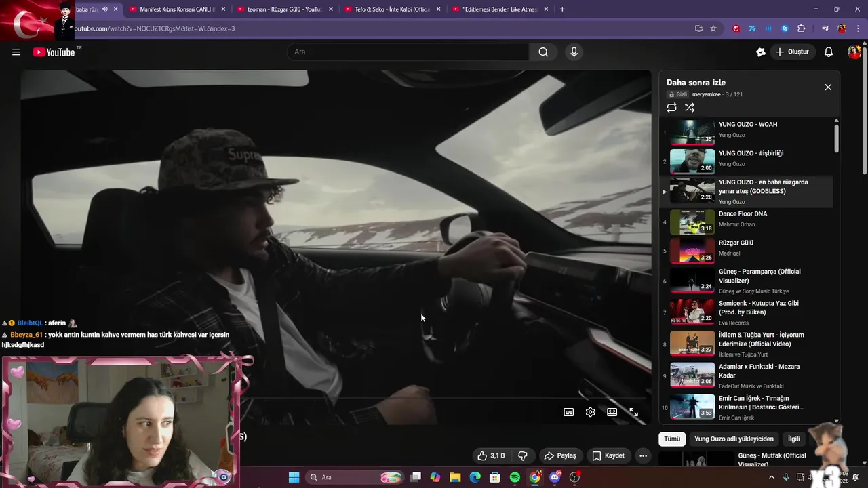Screen dimensions: 868x488
Task: Open Discord from the taskbar
Action: click(555, 477)
